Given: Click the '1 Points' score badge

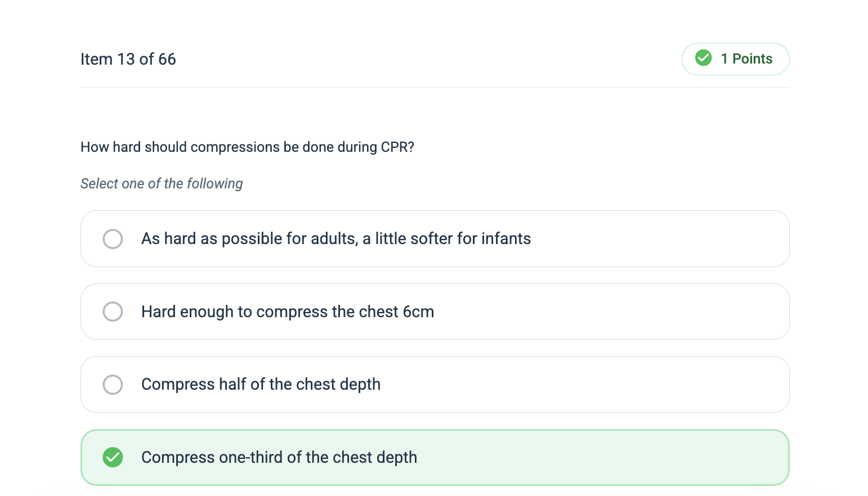Looking at the screenshot, I should click(x=735, y=59).
